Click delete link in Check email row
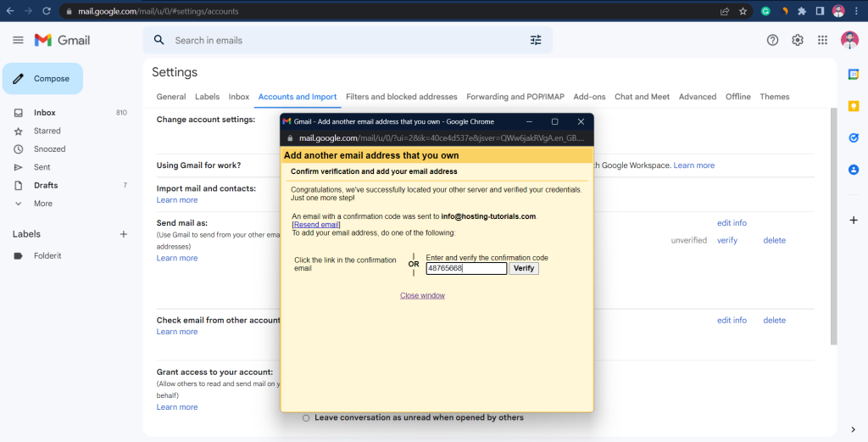Image resolution: width=868 pixels, height=442 pixels. click(774, 320)
